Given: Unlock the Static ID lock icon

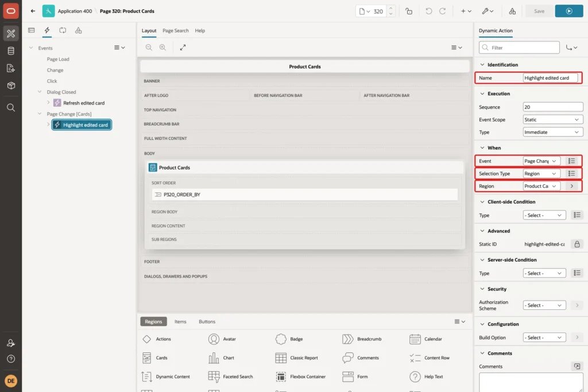Looking at the screenshot, I should [x=577, y=244].
